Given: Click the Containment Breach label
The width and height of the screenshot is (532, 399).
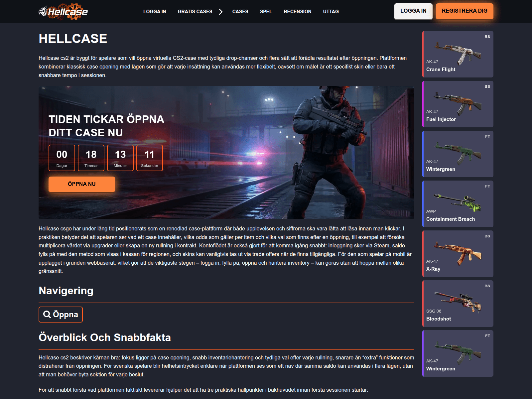Looking at the screenshot, I should click(x=451, y=219).
